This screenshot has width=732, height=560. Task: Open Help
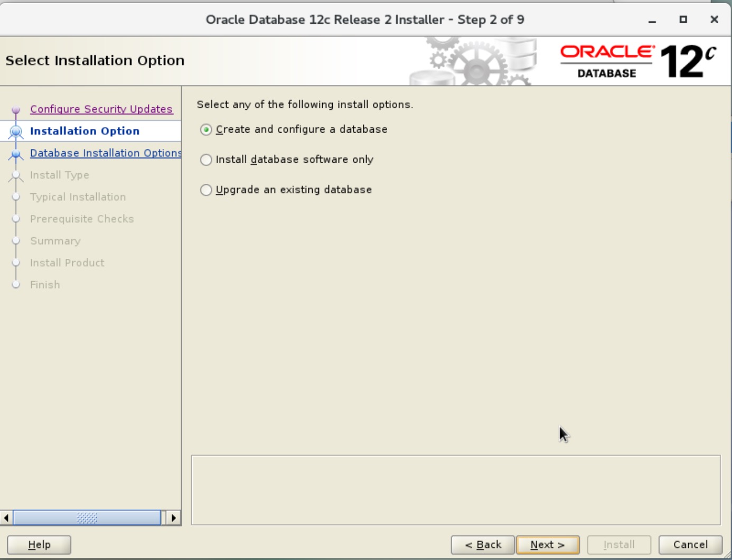pyautogui.click(x=39, y=545)
